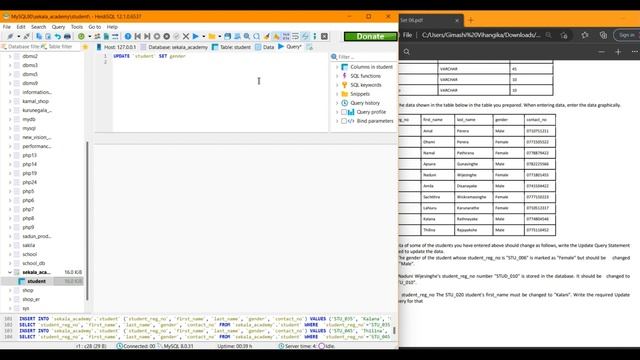Click the save floppy disk toolbar icon
The width and height of the screenshot is (640, 360).
click(x=227, y=36)
